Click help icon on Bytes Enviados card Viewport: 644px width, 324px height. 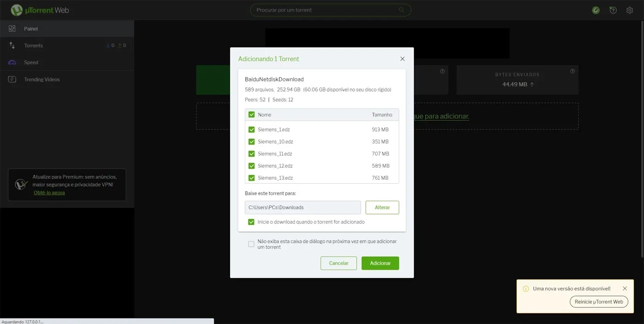572,71
